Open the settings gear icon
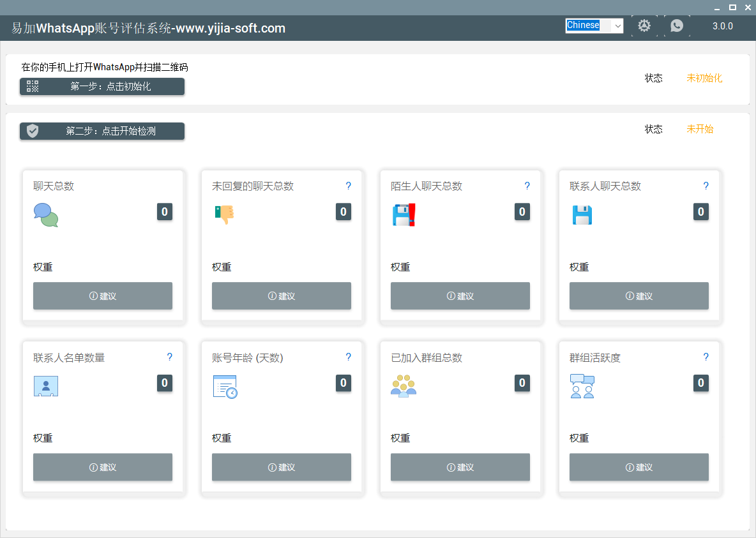Image resolution: width=756 pixels, height=538 pixels. [x=644, y=26]
